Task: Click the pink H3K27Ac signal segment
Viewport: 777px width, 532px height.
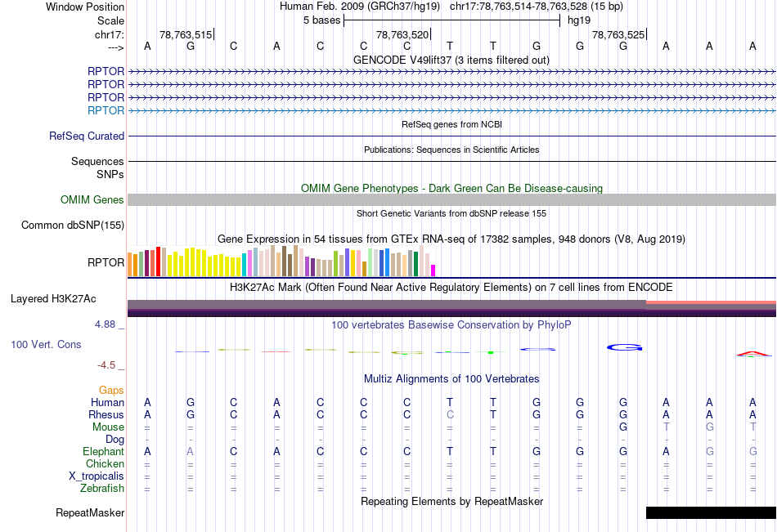Action: (711, 302)
